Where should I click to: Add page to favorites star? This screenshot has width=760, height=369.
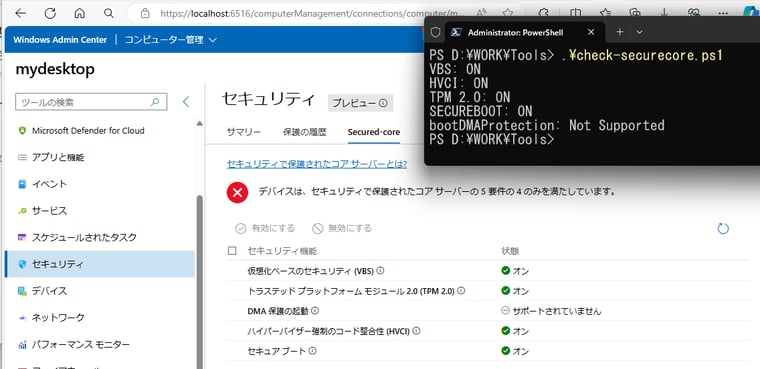pos(507,13)
